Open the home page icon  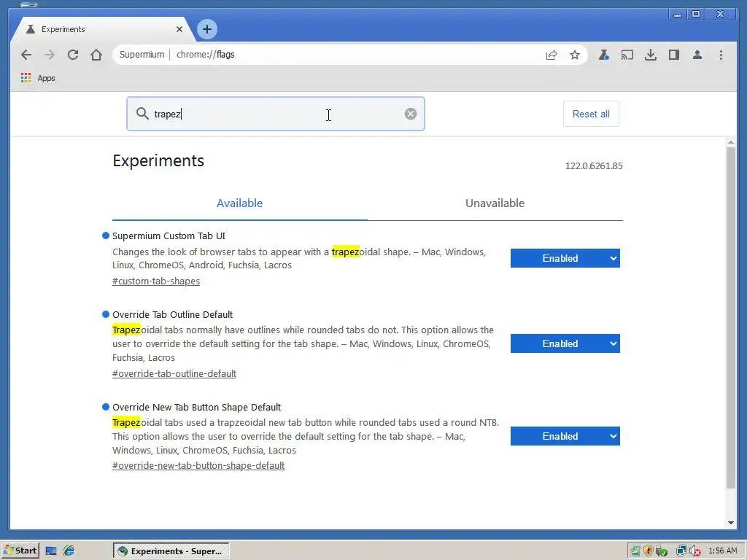tap(96, 55)
